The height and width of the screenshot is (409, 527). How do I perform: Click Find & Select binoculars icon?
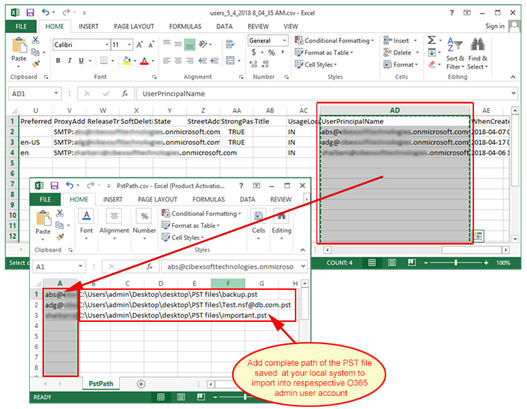(x=478, y=44)
